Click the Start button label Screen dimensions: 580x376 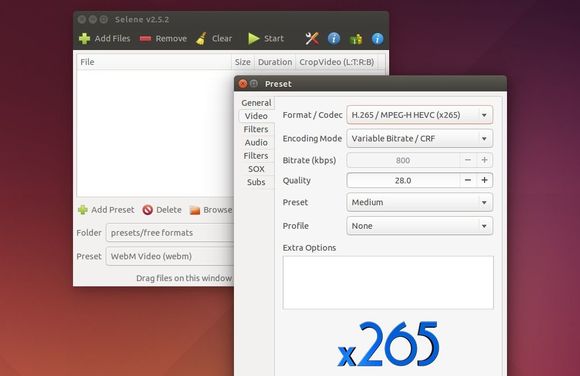pos(274,38)
